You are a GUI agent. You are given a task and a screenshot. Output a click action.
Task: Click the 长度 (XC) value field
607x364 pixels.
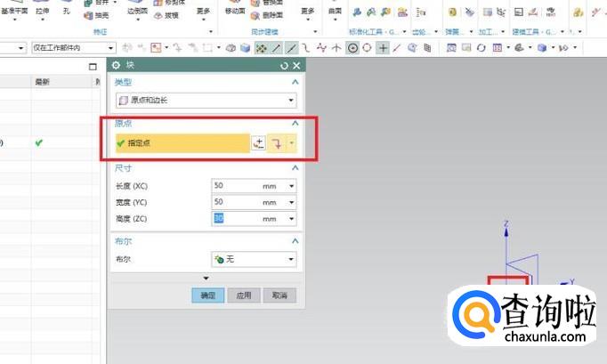click(x=235, y=186)
